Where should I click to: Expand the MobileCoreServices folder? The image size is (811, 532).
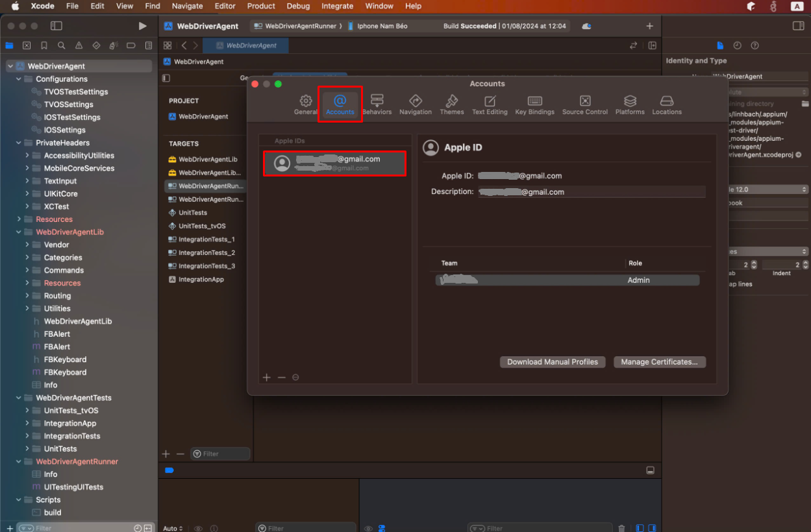pyautogui.click(x=27, y=168)
